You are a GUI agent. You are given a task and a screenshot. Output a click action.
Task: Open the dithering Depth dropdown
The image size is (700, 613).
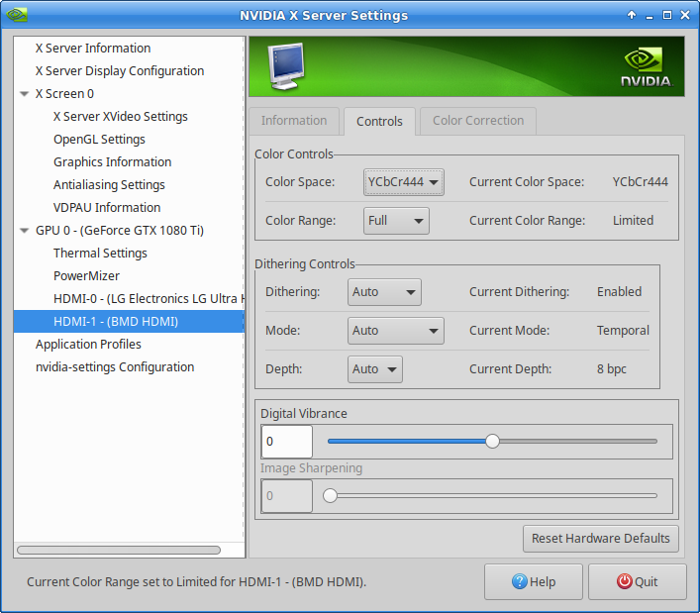375,369
